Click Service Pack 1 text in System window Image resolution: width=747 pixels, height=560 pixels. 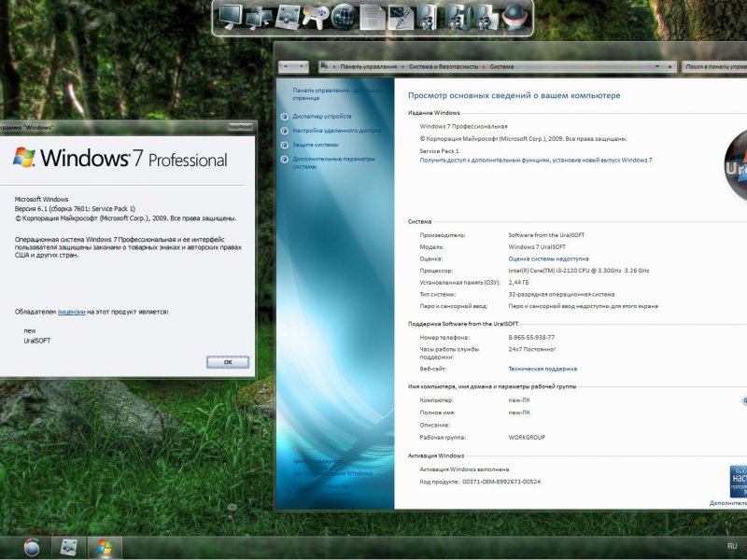coord(439,151)
